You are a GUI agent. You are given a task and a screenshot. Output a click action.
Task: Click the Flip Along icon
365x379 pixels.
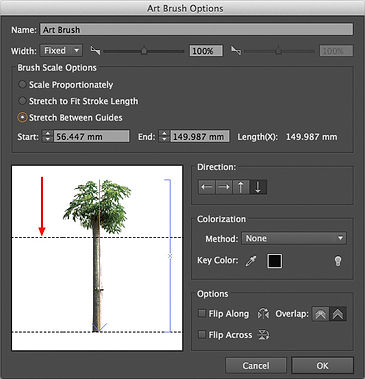pos(263,314)
